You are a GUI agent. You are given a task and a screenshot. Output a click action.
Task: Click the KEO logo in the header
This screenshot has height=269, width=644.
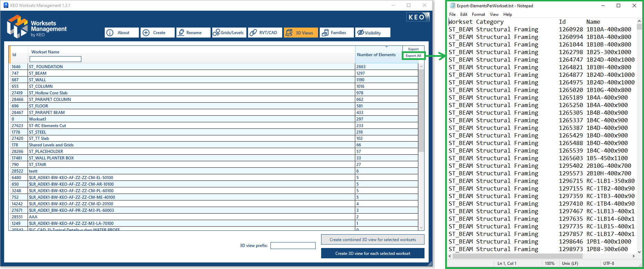click(x=418, y=17)
